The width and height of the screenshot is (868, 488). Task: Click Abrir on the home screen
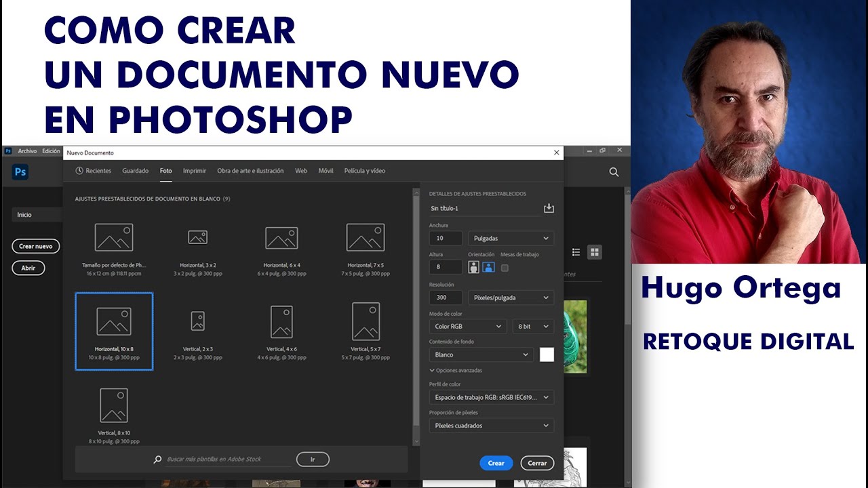coord(28,268)
